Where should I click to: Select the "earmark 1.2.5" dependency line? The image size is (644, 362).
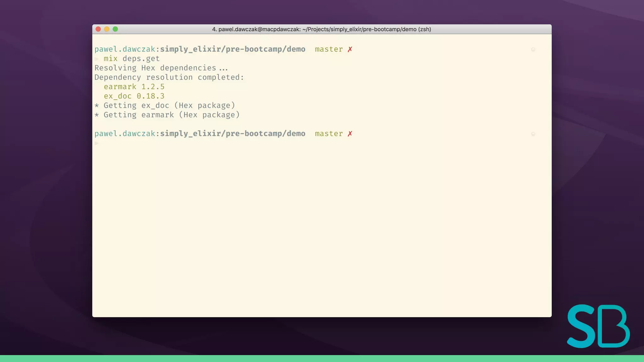tap(134, 87)
